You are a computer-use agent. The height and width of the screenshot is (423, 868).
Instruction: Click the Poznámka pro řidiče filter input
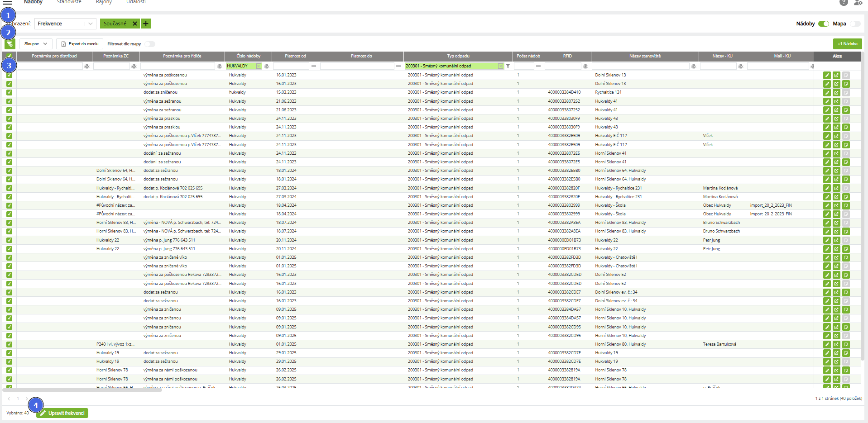coord(177,67)
